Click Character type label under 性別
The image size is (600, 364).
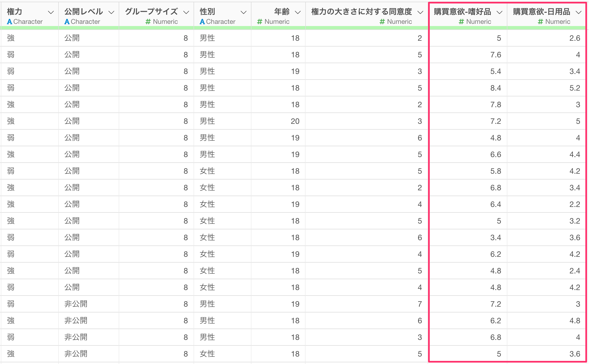pyautogui.click(x=221, y=22)
